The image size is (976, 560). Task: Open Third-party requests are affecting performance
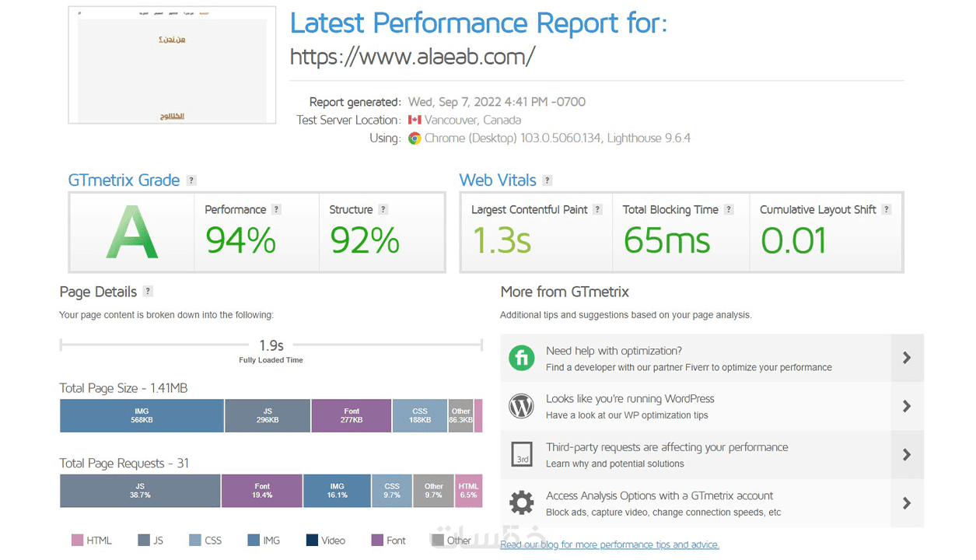click(x=712, y=454)
